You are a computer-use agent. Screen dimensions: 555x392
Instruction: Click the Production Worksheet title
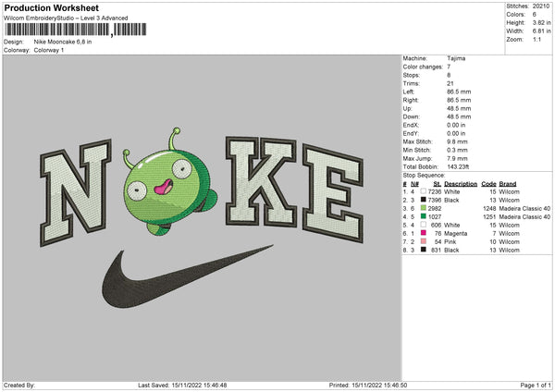pos(51,7)
